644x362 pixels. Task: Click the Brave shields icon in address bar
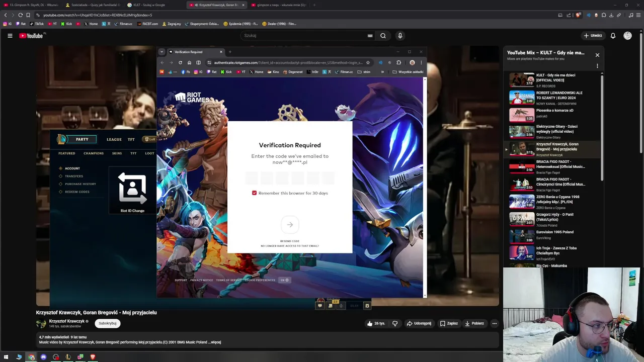point(578,15)
